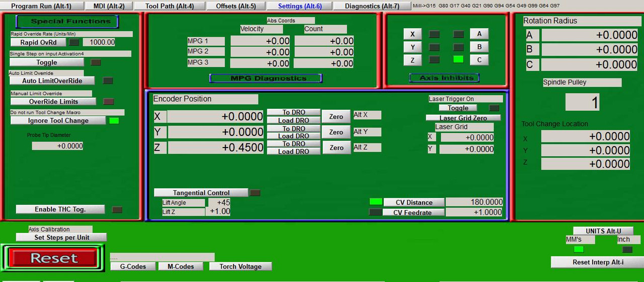Viewport: 644px width, 282px height.
Task: Edit the CV Feedrate value field
Action: (x=474, y=212)
